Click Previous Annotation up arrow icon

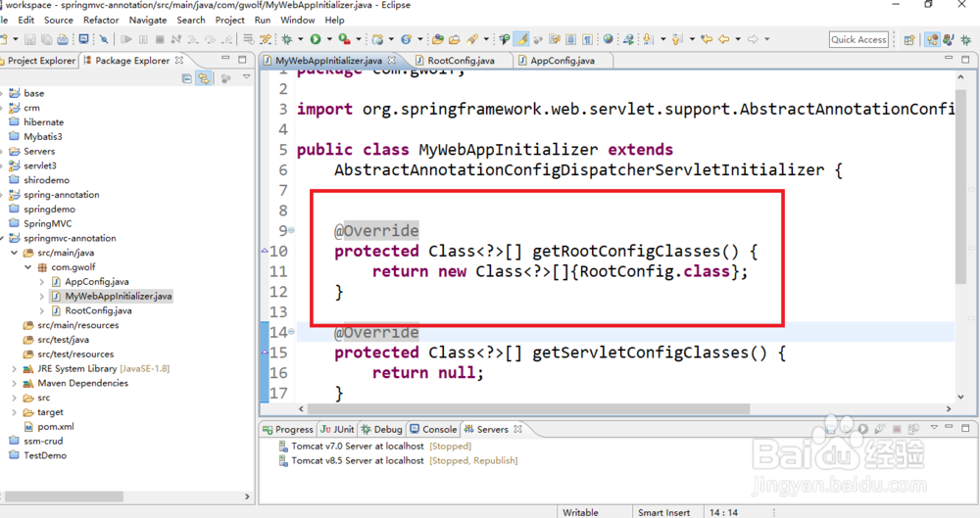(x=677, y=39)
